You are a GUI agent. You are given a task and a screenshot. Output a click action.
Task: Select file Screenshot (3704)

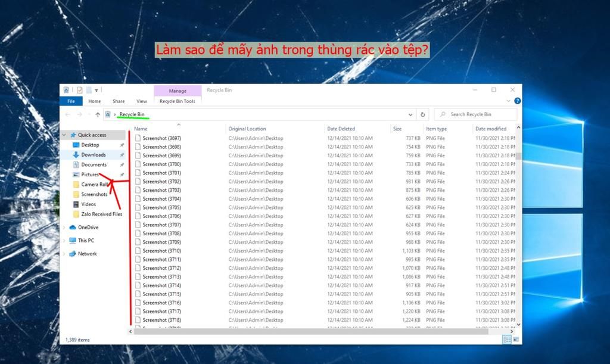(x=161, y=199)
